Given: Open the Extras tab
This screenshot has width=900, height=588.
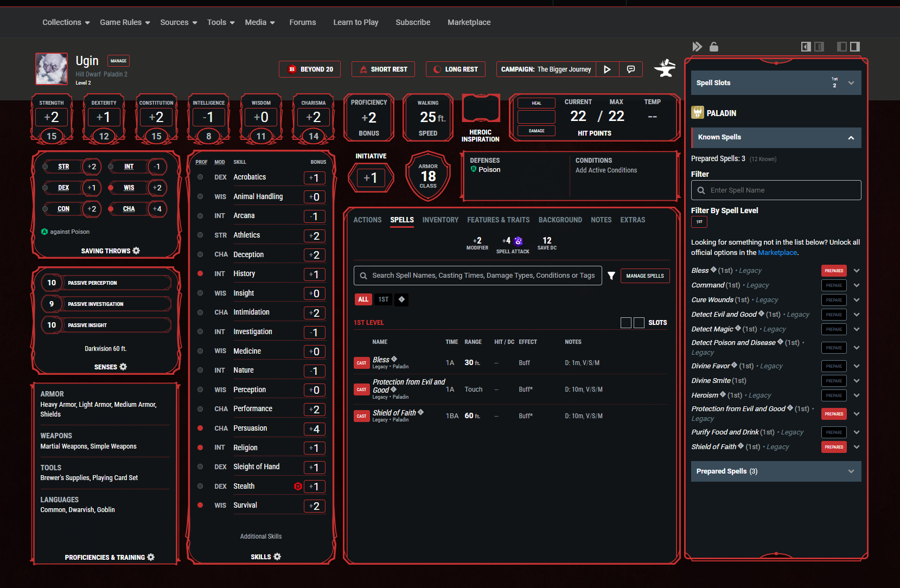Looking at the screenshot, I should pyautogui.click(x=633, y=220).
